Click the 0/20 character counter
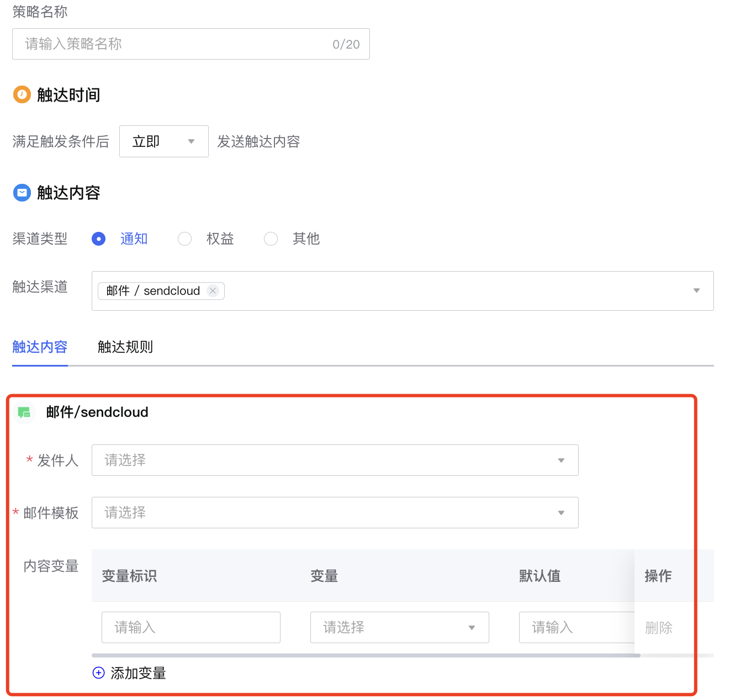This screenshot has height=700, width=730. (x=346, y=44)
